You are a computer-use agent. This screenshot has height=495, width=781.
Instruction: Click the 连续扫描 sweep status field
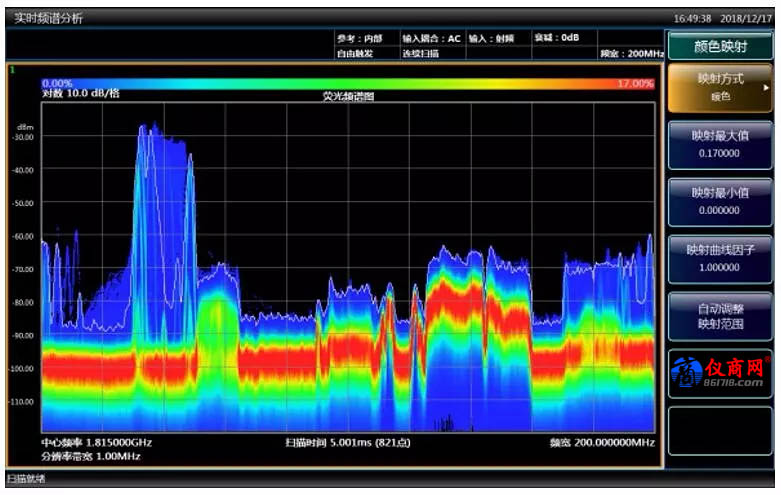pos(420,54)
